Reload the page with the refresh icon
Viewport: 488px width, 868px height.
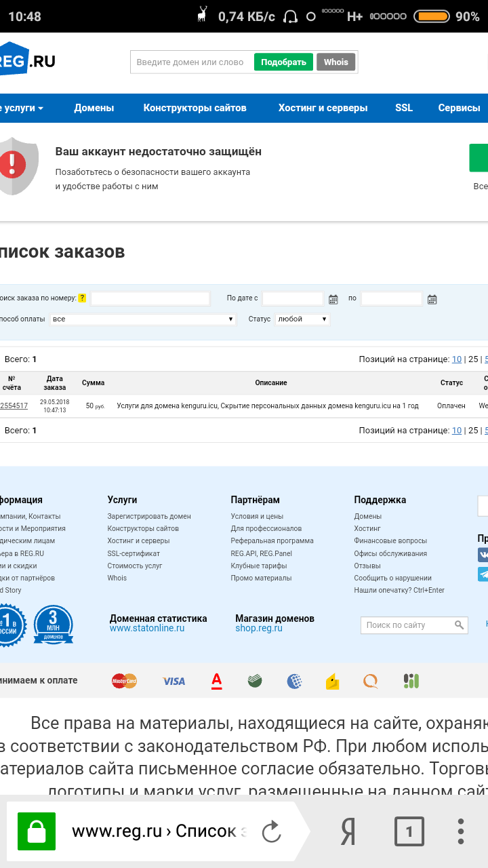point(271,831)
